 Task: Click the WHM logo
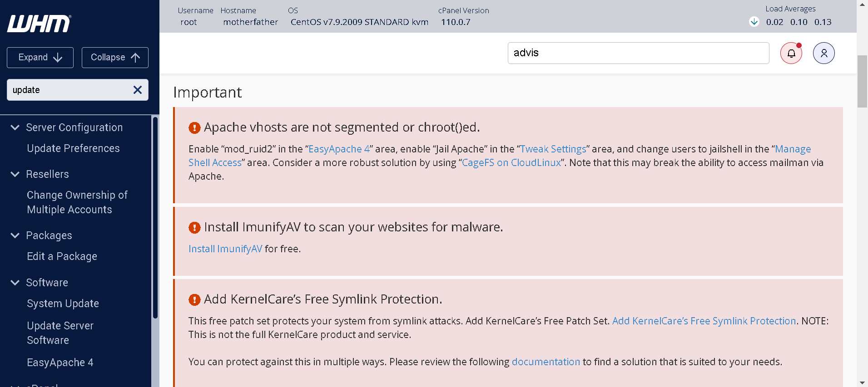click(x=39, y=24)
